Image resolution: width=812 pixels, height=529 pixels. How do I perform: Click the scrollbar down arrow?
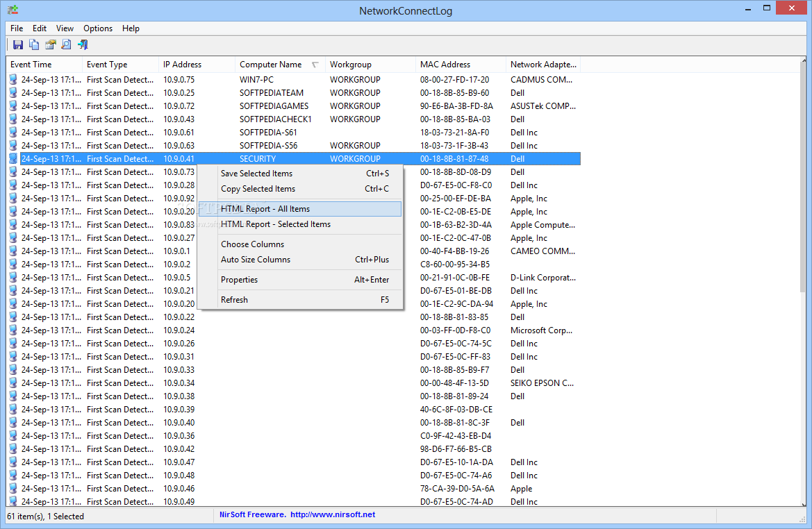click(803, 503)
